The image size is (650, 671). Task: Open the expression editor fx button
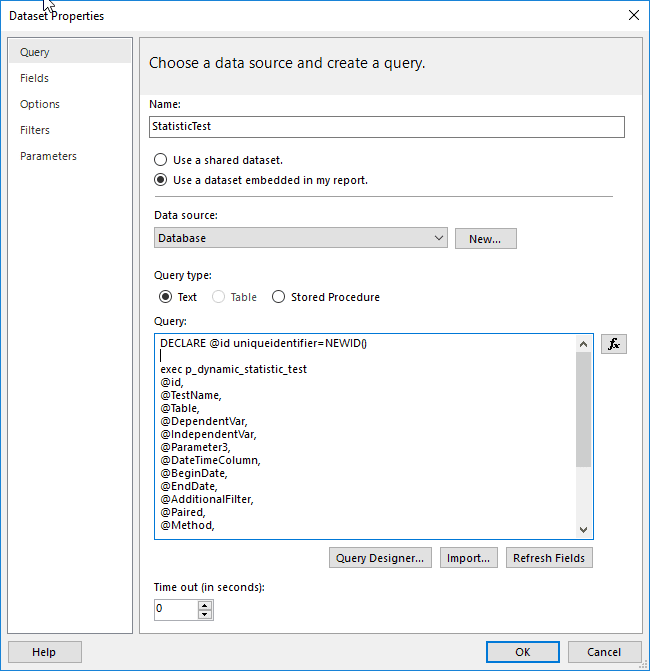[614, 344]
